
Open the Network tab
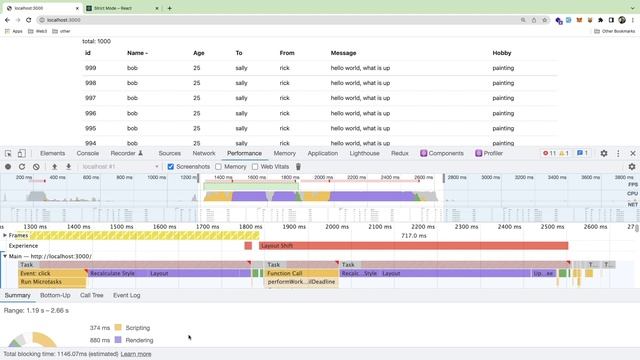[x=204, y=153]
